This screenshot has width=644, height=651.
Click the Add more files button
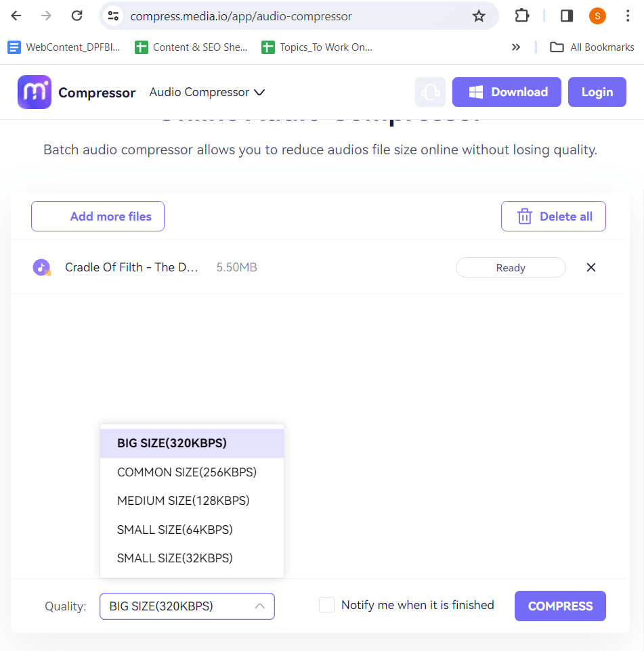click(x=98, y=217)
